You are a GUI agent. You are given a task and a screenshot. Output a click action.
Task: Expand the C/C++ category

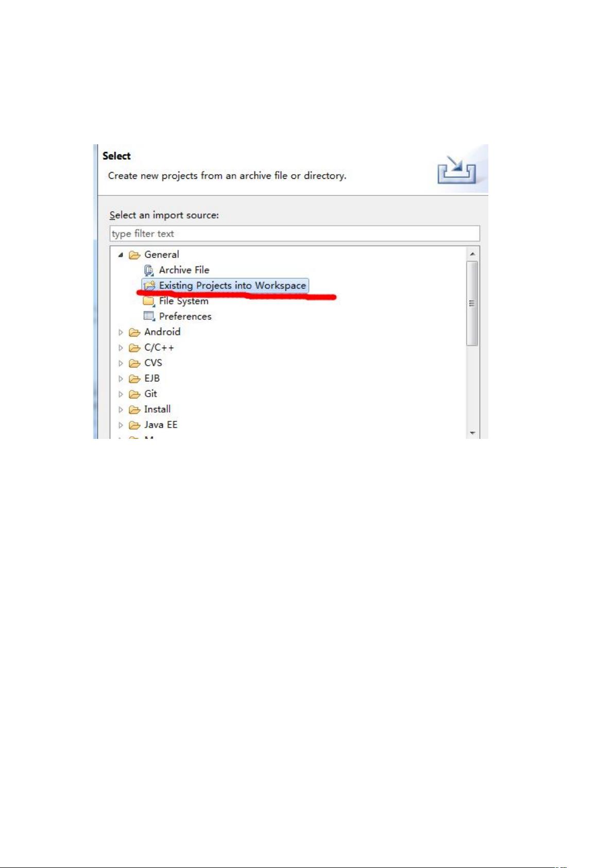[x=121, y=348]
